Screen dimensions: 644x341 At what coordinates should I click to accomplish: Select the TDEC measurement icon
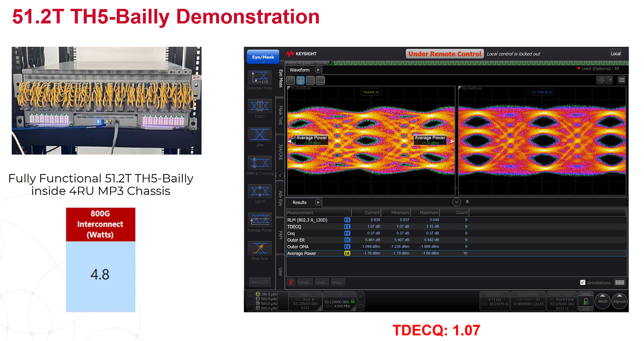coord(260,106)
